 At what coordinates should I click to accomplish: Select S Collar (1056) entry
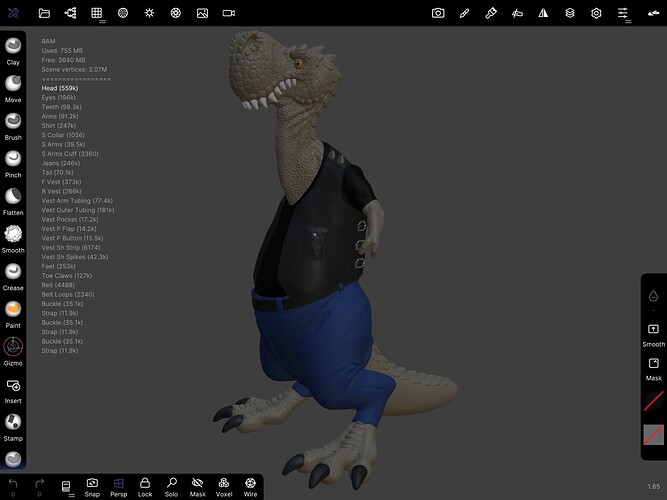pos(63,135)
